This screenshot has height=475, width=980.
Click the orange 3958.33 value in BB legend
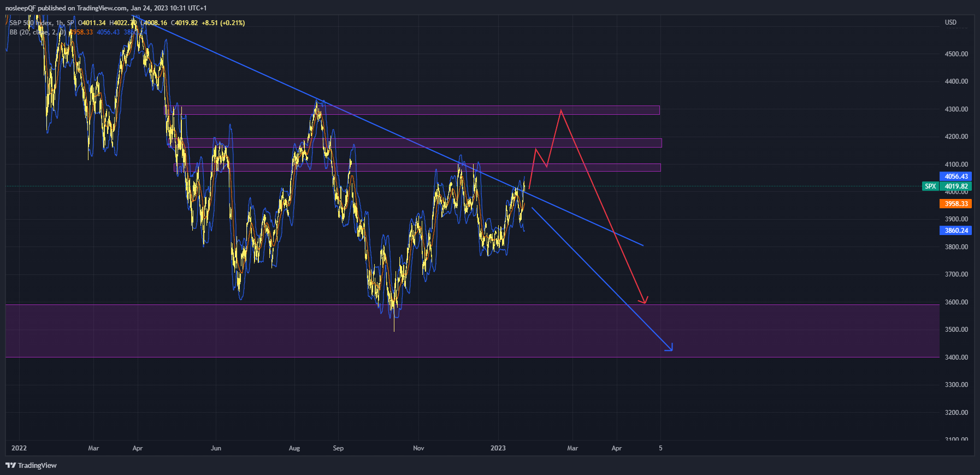click(x=81, y=32)
